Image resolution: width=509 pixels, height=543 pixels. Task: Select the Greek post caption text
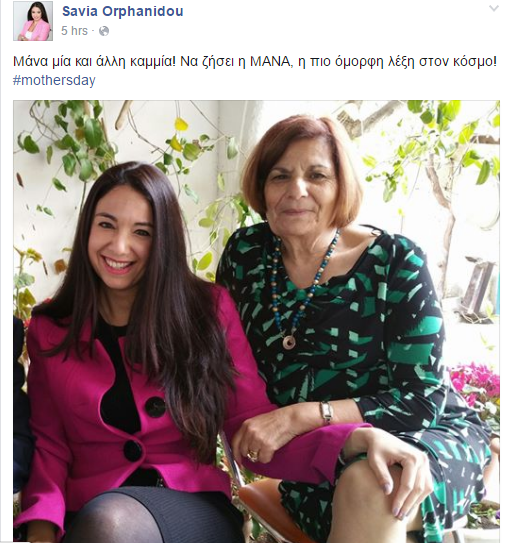pyautogui.click(x=255, y=62)
